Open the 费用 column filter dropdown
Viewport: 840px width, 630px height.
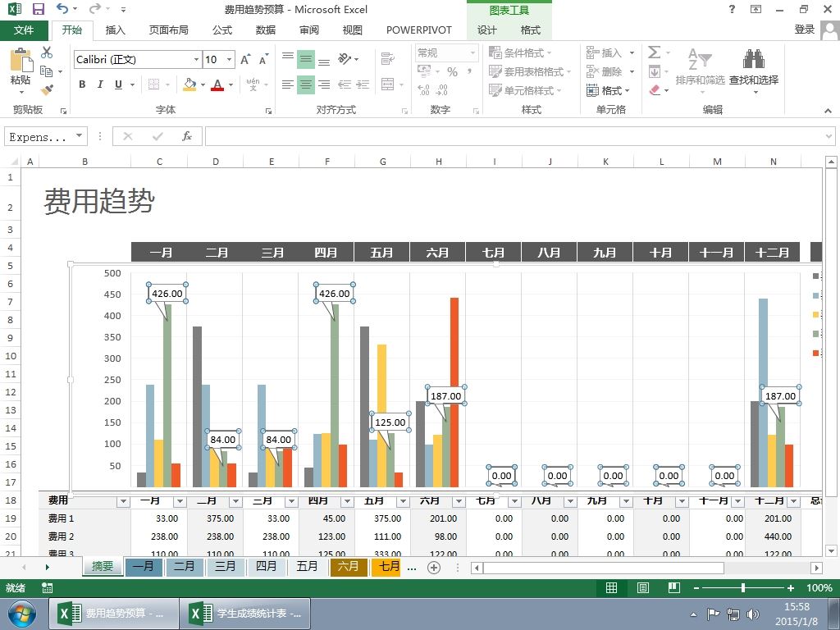coord(123,501)
